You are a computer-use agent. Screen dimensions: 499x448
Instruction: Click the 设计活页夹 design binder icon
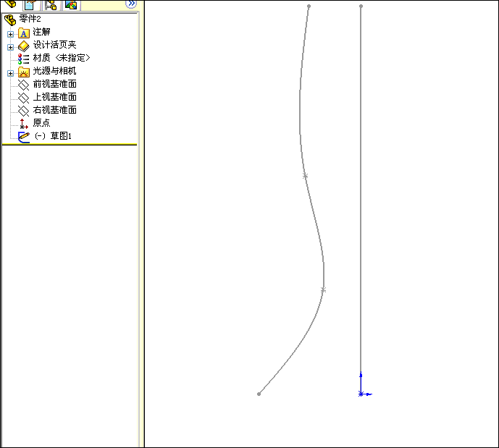point(24,46)
